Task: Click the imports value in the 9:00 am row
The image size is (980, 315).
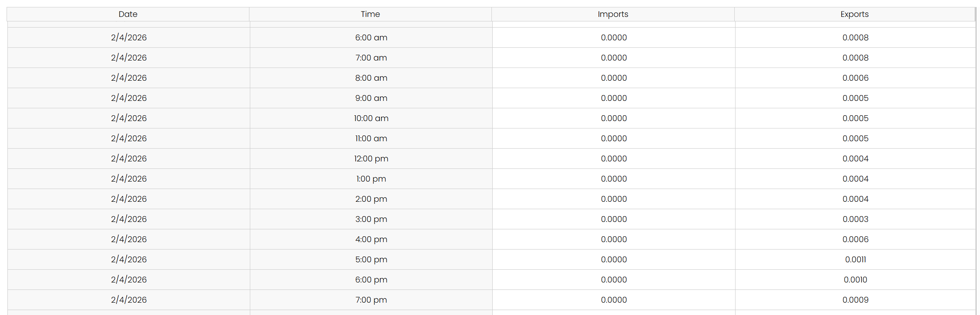Action: coord(614,98)
